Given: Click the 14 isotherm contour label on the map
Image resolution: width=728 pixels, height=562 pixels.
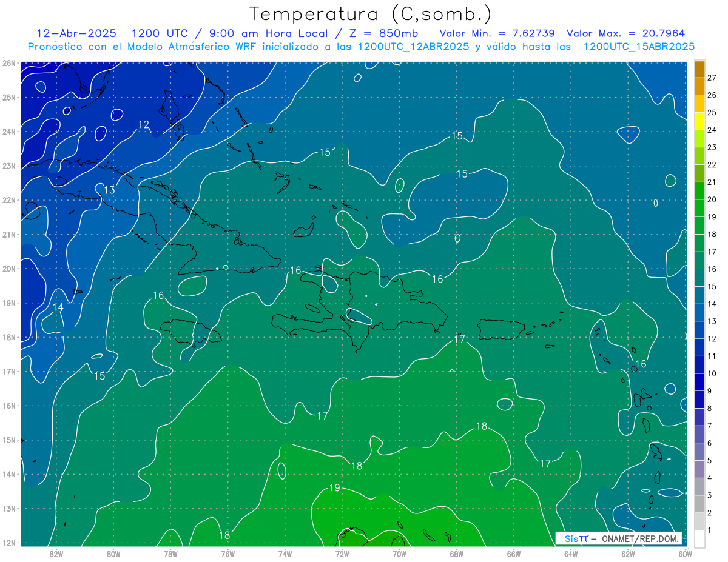Looking at the screenshot, I should click(x=58, y=307).
